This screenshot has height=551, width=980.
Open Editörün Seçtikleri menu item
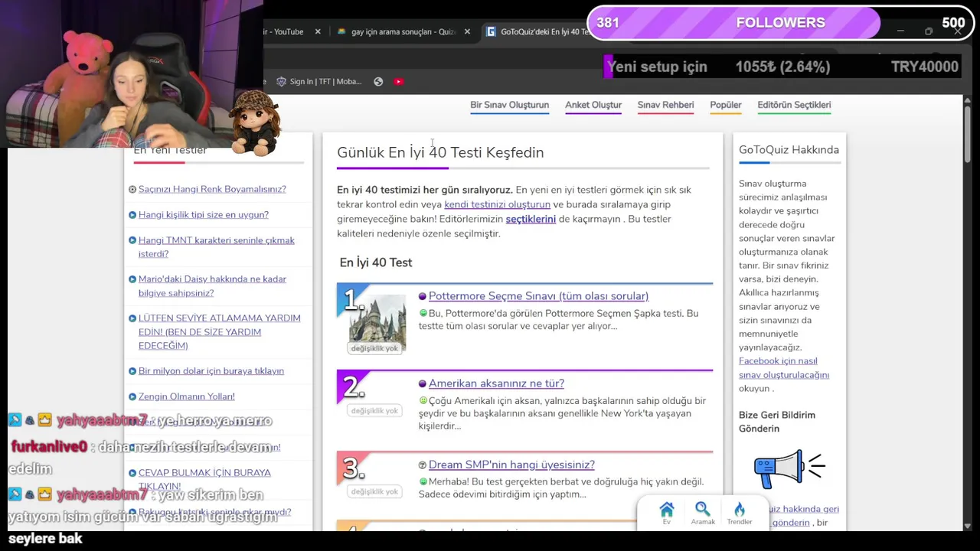(794, 105)
